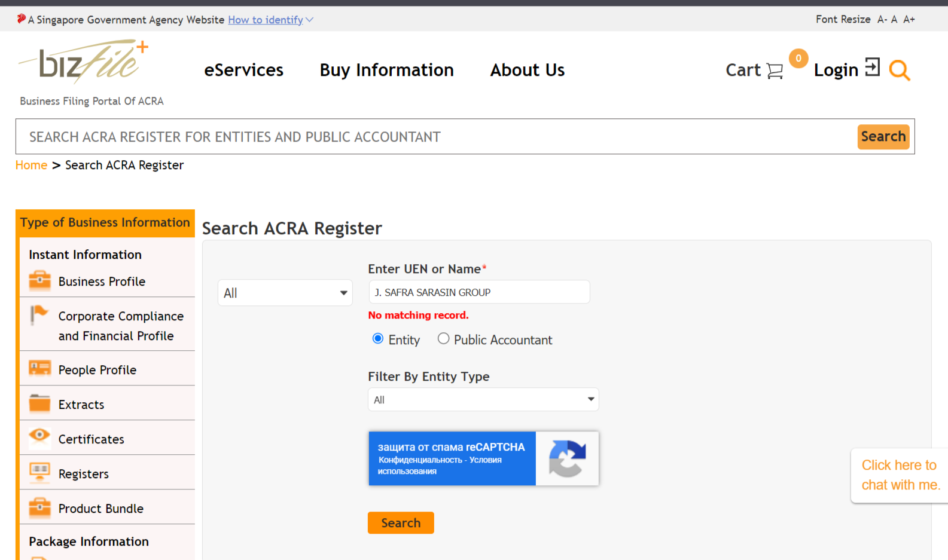The width and height of the screenshot is (948, 560).
Task: Click the cart item count badge
Action: [798, 59]
